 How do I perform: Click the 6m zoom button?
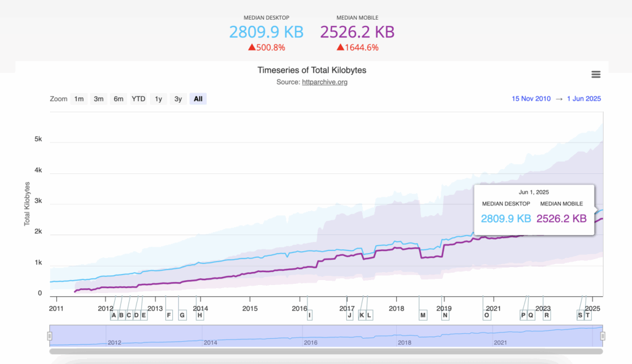[x=118, y=99]
